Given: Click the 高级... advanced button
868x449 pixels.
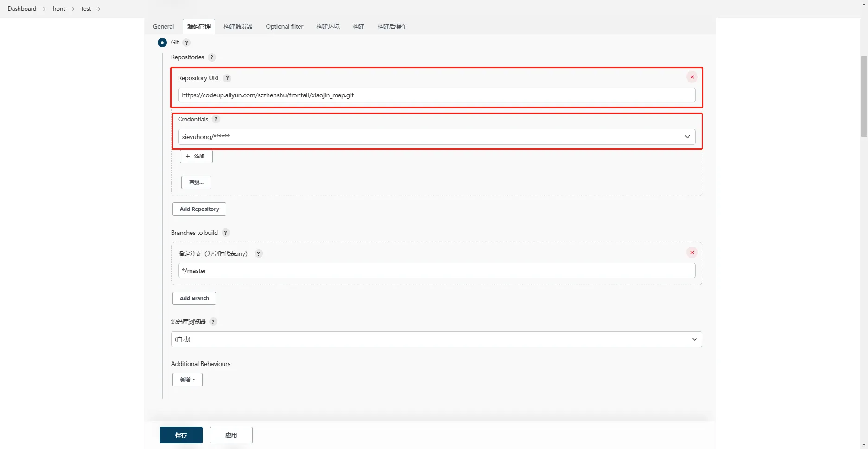Looking at the screenshot, I should tap(196, 183).
